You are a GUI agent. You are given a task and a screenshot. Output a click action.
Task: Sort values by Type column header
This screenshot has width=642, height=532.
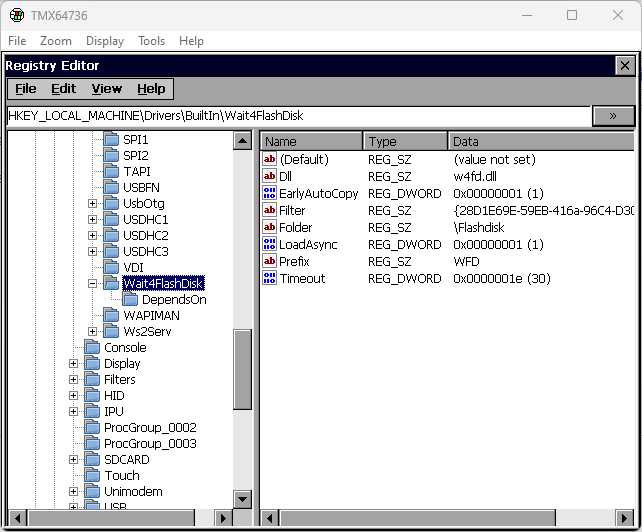(x=405, y=141)
